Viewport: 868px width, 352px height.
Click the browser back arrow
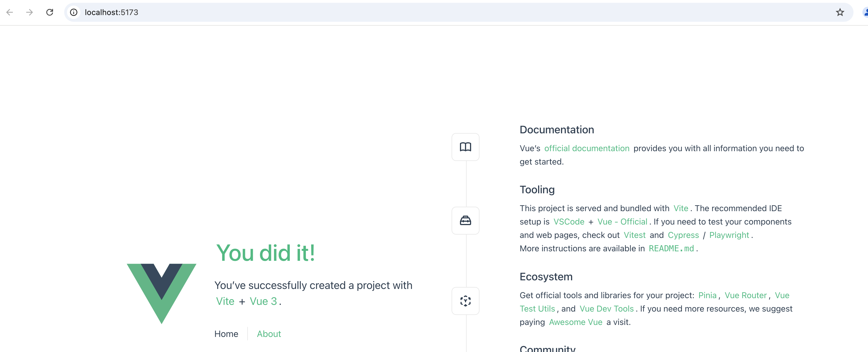(10, 13)
